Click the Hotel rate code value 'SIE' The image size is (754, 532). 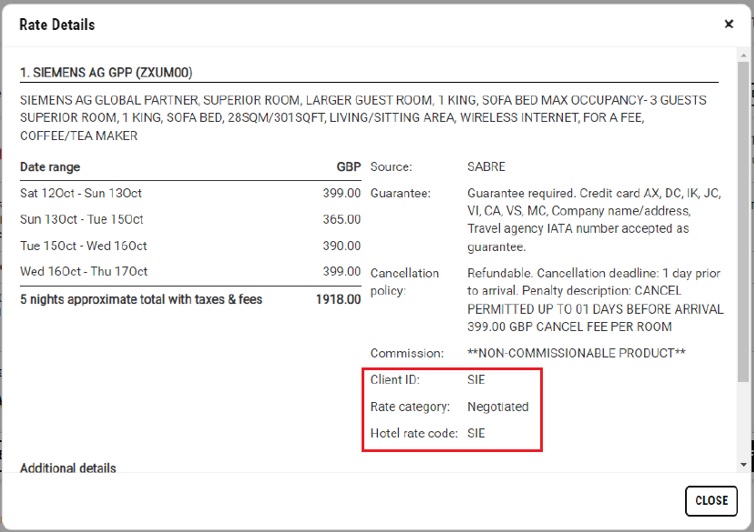476,433
